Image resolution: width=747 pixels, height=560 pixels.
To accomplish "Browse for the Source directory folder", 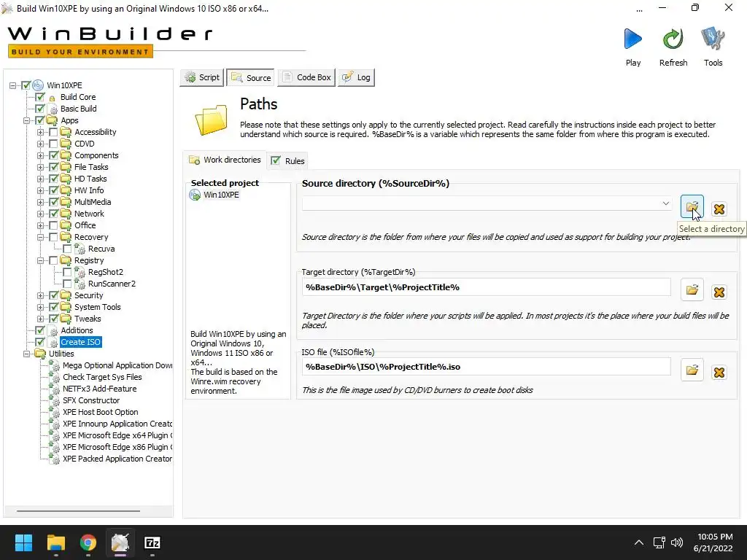I will [692, 206].
